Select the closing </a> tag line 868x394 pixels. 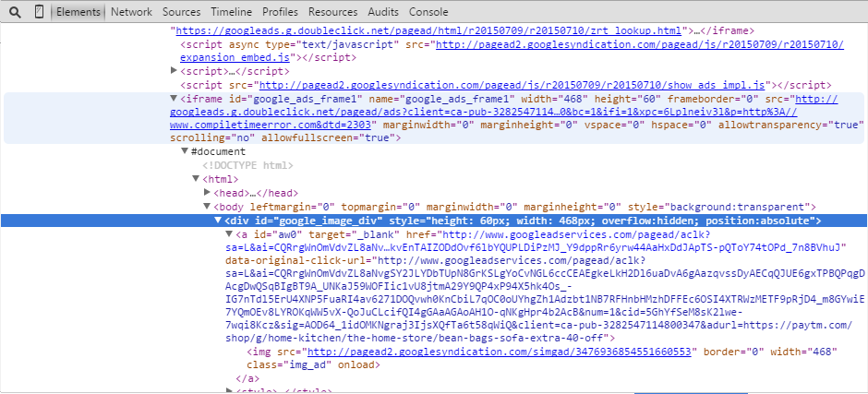click(x=247, y=379)
